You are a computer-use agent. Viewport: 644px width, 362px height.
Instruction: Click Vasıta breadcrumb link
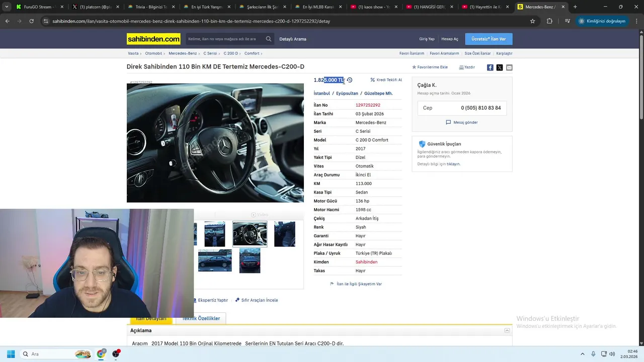[x=133, y=53]
